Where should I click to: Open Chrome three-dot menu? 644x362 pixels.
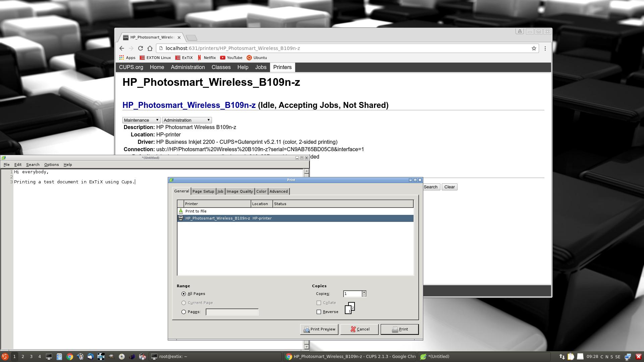point(545,48)
